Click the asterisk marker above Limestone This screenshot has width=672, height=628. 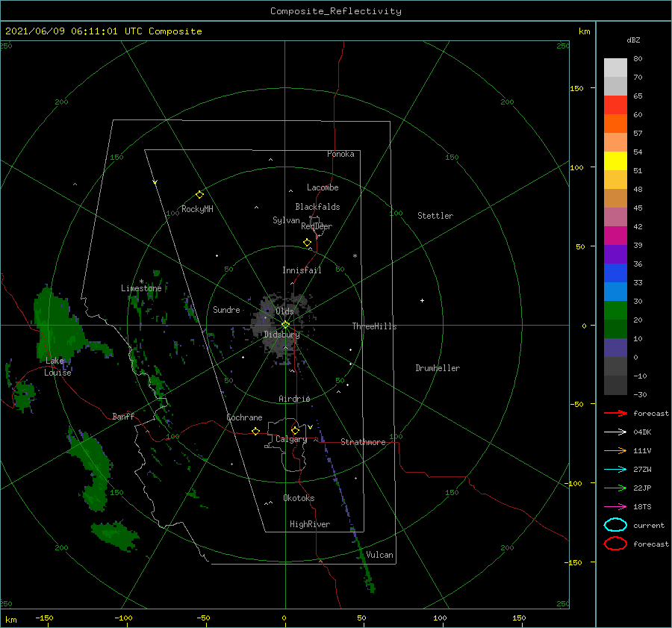[x=141, y=282]
